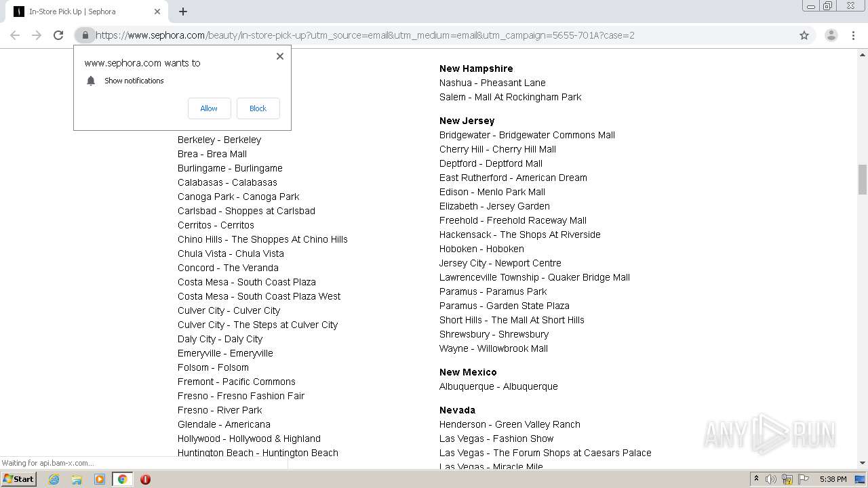Click Culver City - The Steps at Culver City
The height and width of the screenshot is (488, 868).
coord(258,325)
